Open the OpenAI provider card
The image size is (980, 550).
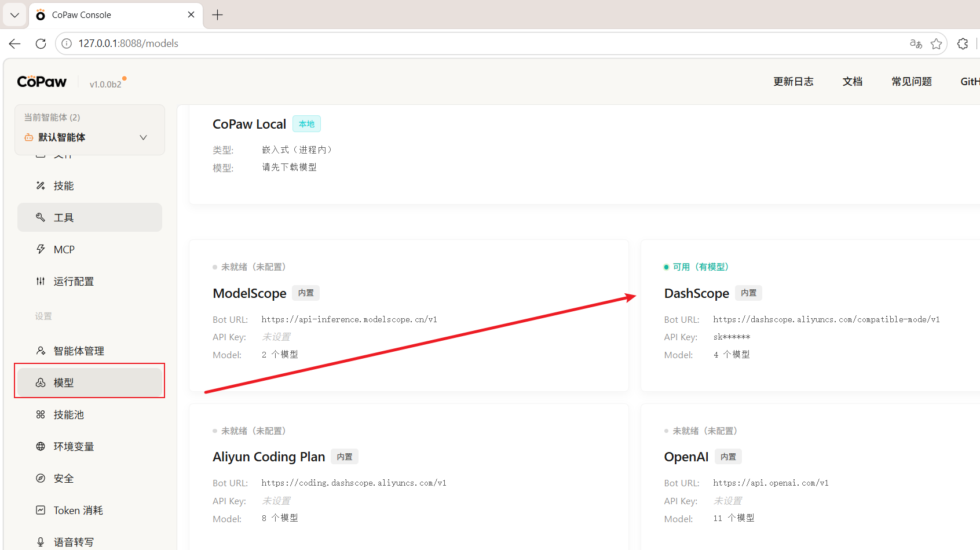[810, 477]
